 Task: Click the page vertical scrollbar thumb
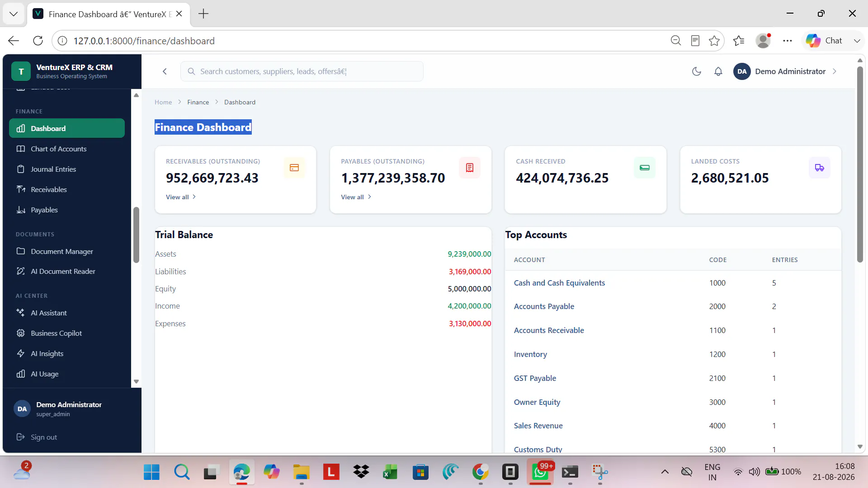[x=860, y=164]
